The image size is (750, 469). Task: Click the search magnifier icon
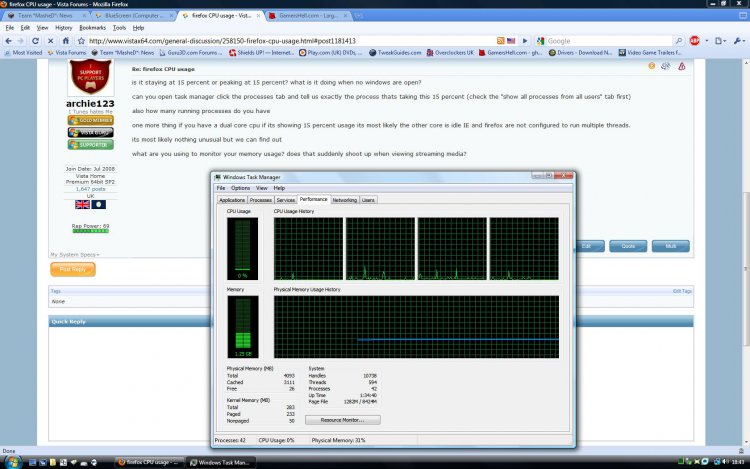(x=678, y=41)
